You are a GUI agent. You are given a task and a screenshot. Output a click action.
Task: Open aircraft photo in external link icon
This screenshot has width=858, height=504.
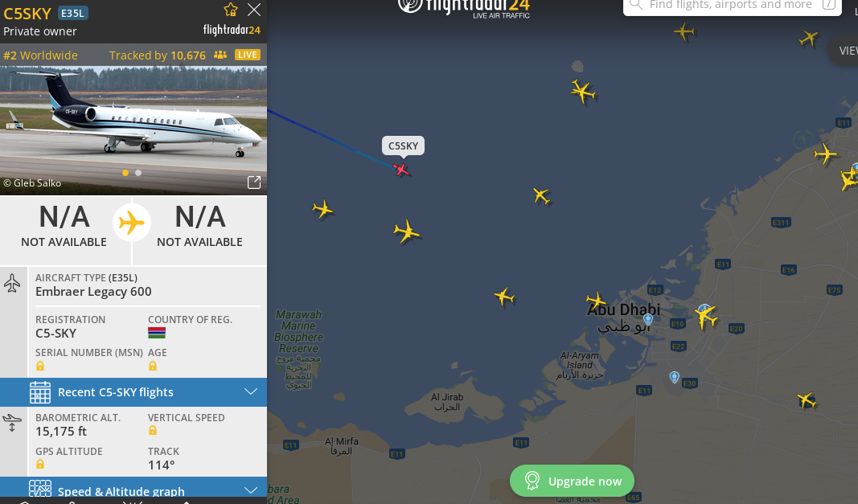(x=254, y=182)
